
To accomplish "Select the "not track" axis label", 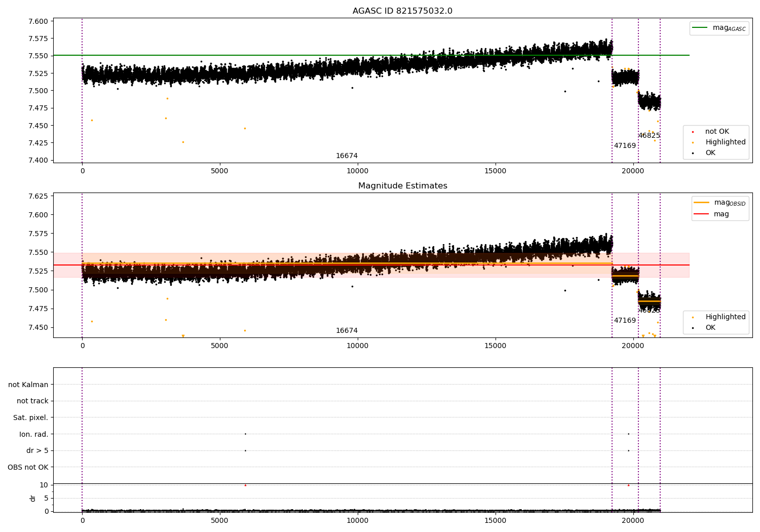I will tap(32, 401).
